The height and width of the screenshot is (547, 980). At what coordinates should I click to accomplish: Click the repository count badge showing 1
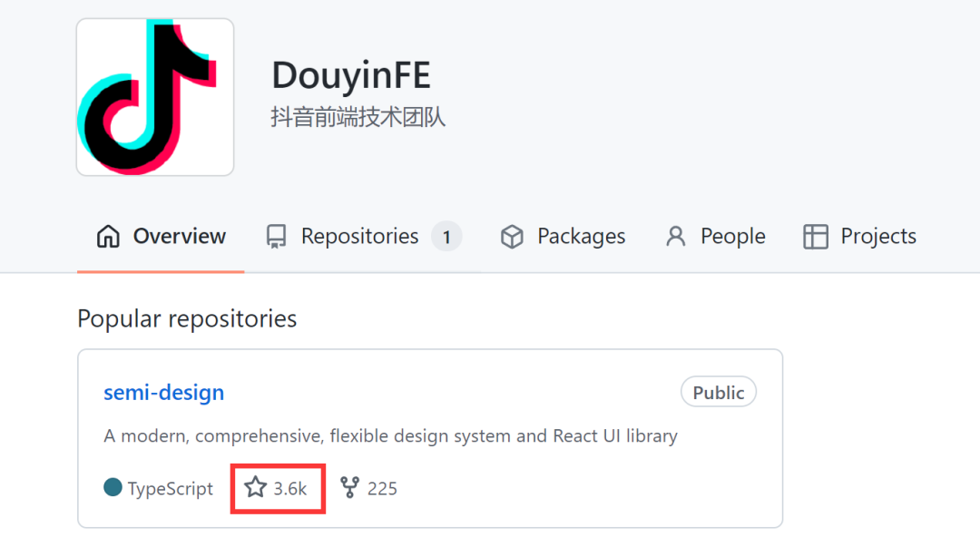(446, 238)
